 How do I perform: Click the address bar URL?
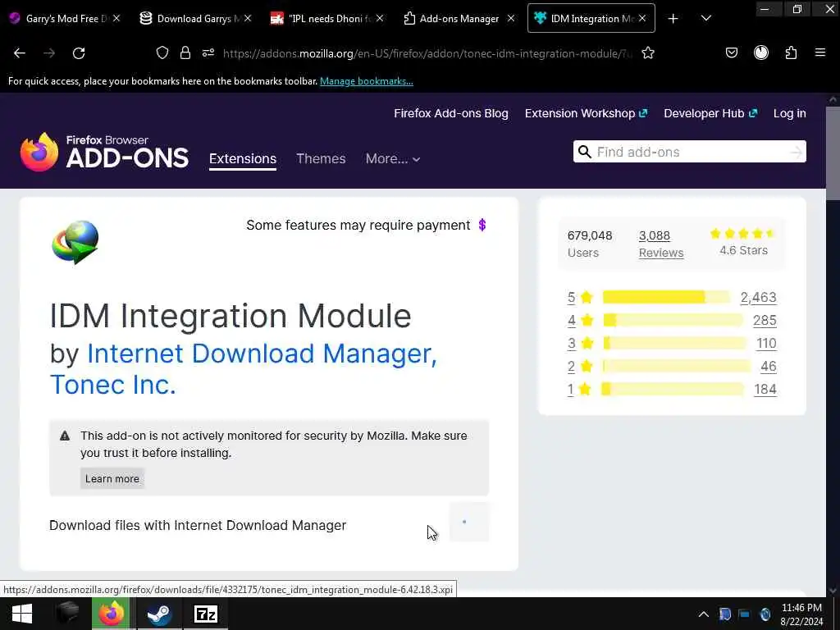click(427, 53)
